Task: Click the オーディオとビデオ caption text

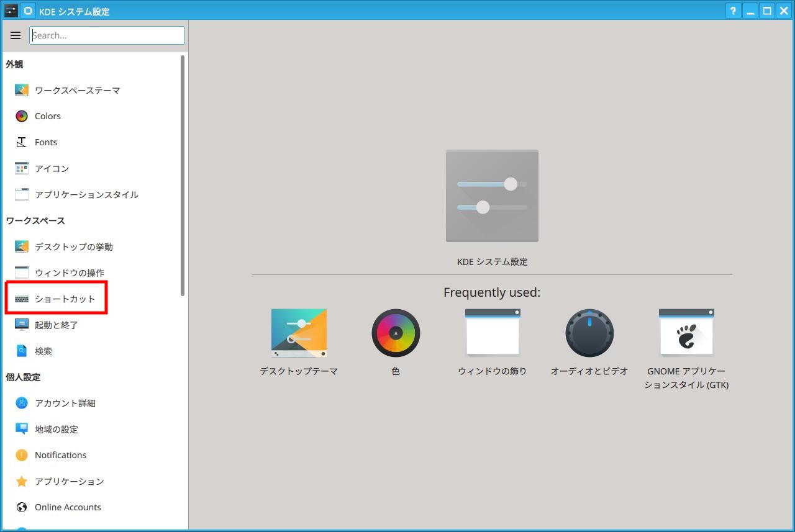Action: (589, 371)
